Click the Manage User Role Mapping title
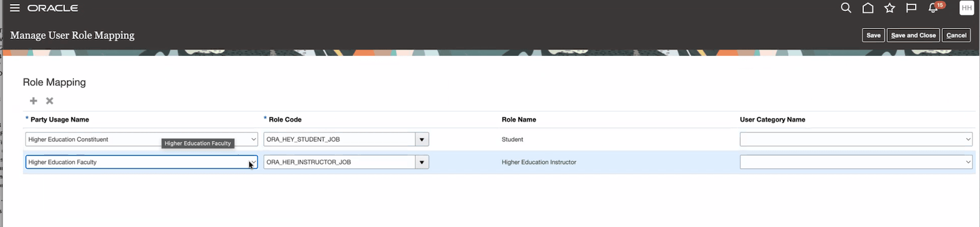Screen dimensions: 980x227 click(x=72, y=35)
